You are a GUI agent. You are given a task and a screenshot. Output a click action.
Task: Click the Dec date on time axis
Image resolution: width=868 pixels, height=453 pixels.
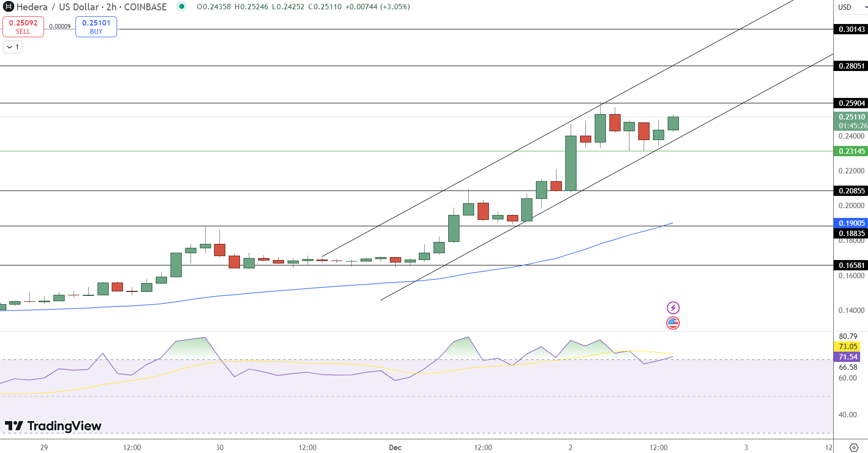click(x=395, y=448)
